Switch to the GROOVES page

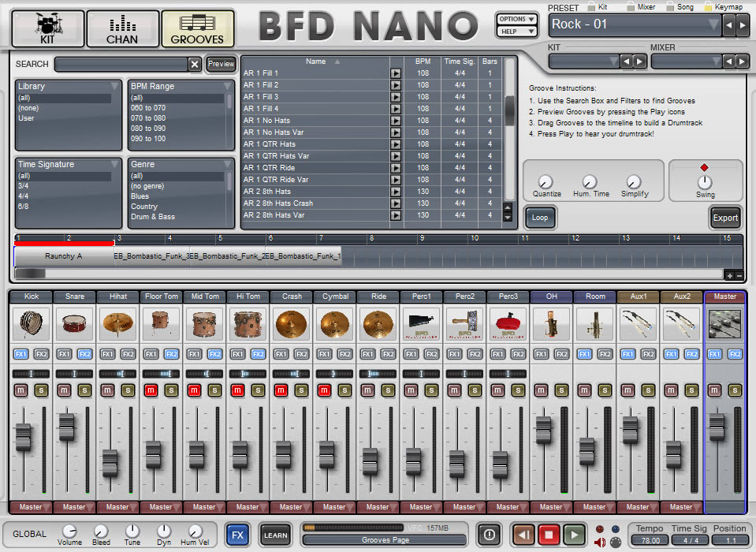click(x=197, y=29)
